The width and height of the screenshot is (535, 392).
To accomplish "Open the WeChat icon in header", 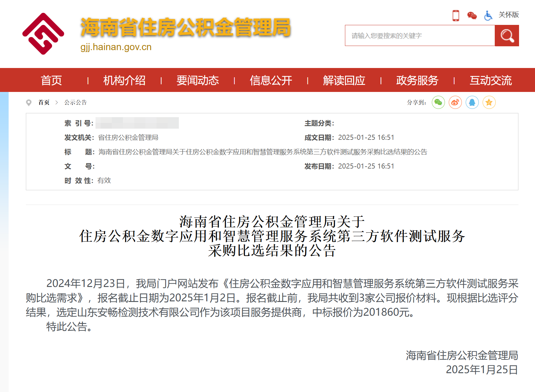I will point(472,15).
